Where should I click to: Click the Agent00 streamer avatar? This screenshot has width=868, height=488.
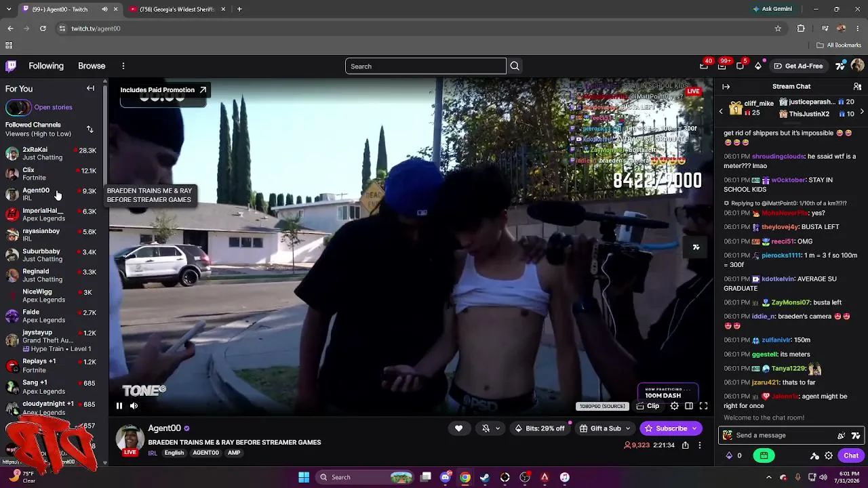pos(130,439)
